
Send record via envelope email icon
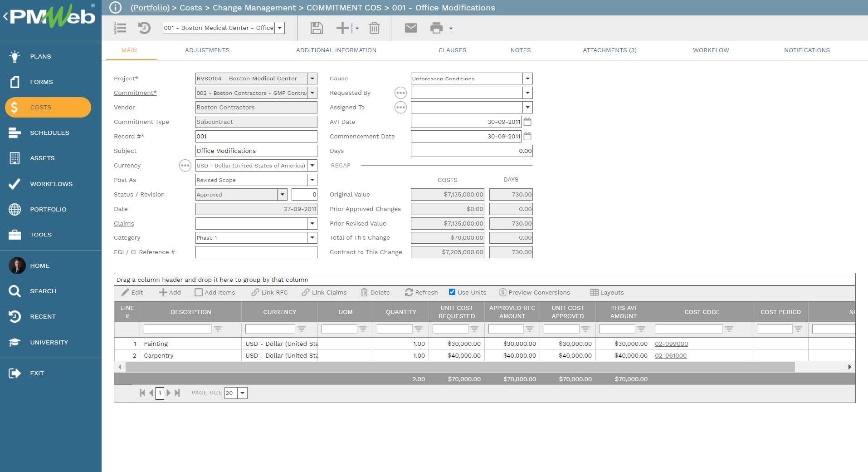(411, 28)
